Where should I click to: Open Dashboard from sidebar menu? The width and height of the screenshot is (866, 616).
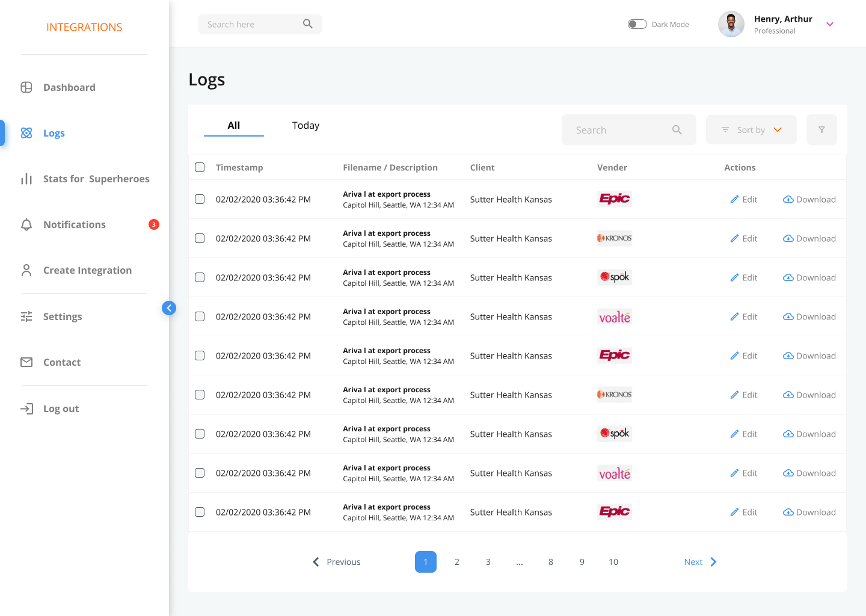(x=69, y=87)
